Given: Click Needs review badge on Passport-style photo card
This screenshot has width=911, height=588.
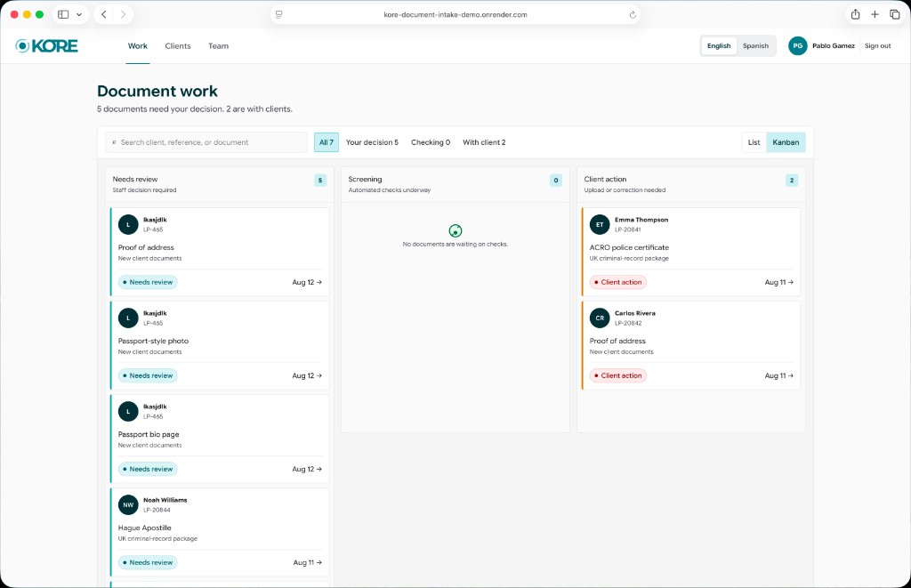Looking at the screenshot, I should [149, 375].
